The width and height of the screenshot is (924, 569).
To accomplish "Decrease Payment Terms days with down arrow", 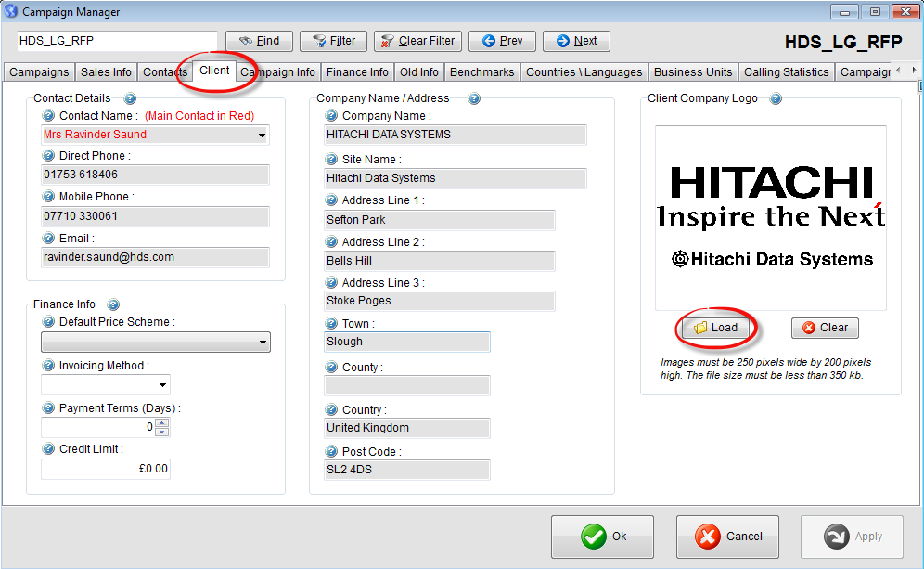I will coord(162,432).
